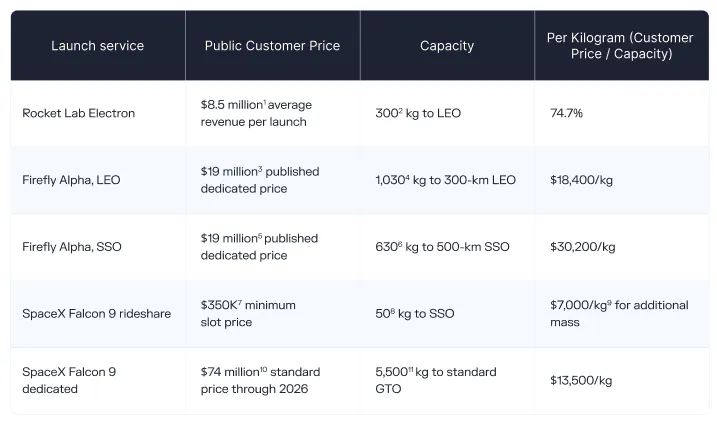This screenshot has height=421, width=717.
Task: Select the Firefly Alpha, LEO cell
Action: point(71,180)
